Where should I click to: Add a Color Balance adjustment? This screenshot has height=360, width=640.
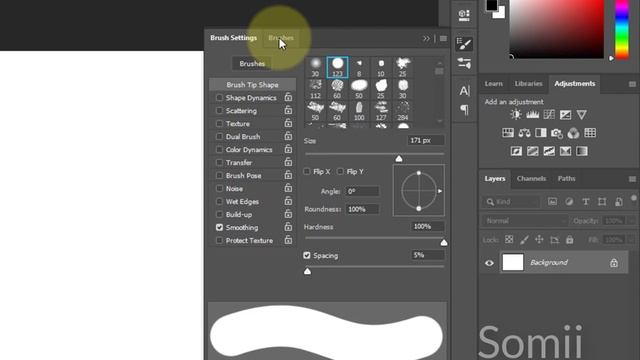pyautogui.click(x=524, y=133)
